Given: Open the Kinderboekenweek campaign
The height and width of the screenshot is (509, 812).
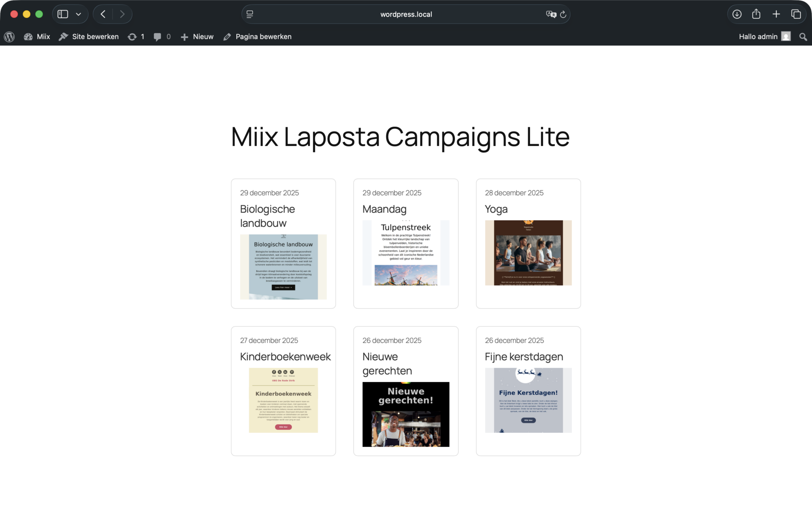Looking at the screenshot, I should (285, 356).
